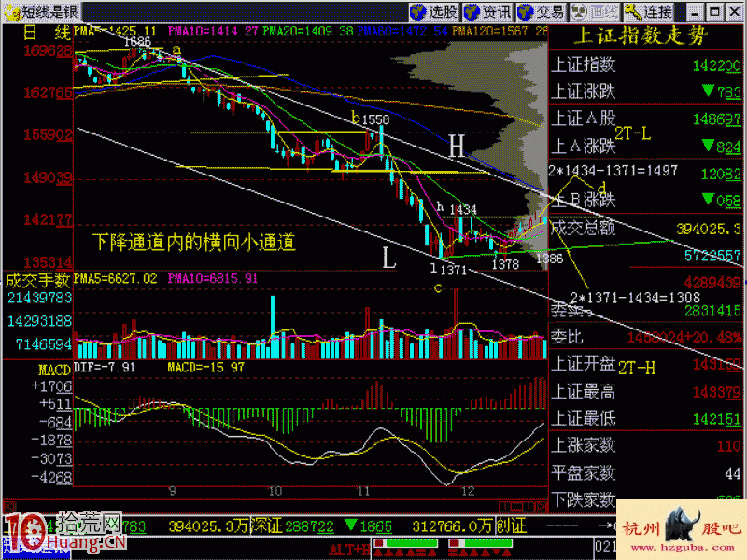747x560 pixels.
Task: Click the 上证指数走势 panel title
Action: 641,35
